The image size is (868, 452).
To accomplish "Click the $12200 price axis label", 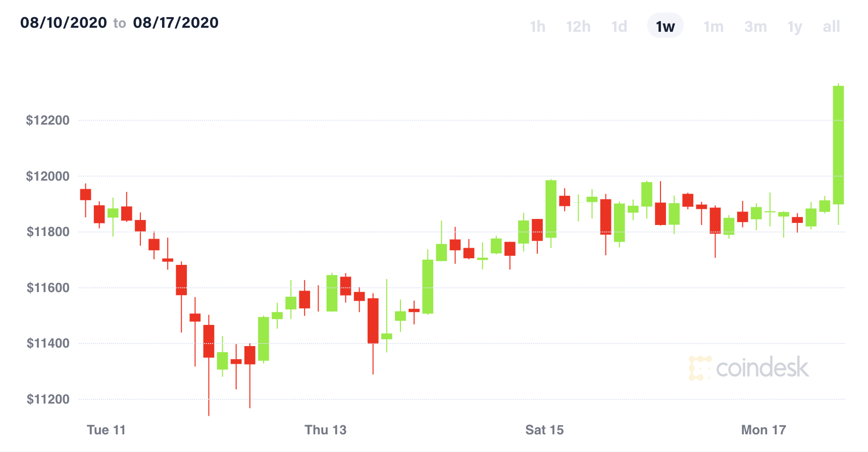I will [x=48, y=120].
